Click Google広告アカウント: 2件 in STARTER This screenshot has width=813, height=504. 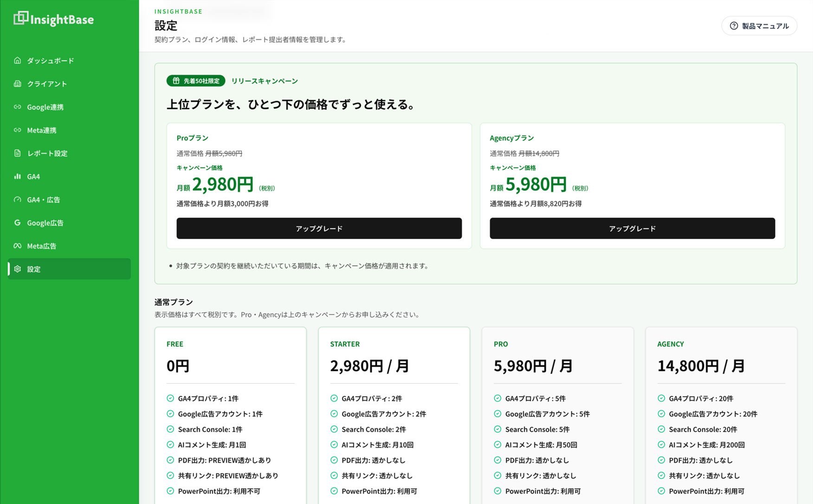click(x=384, y=414)
